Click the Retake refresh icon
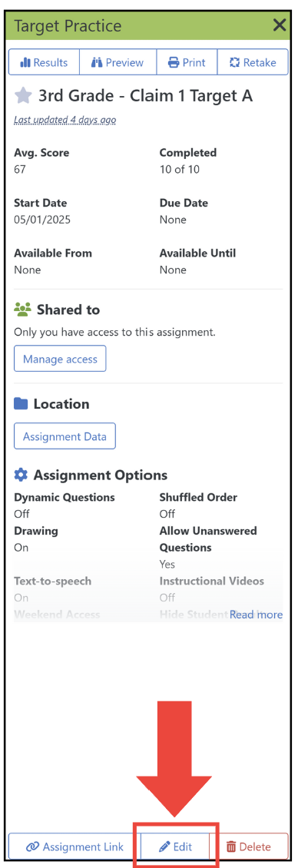This screenshot has height=868, width=298. point(235,62)
